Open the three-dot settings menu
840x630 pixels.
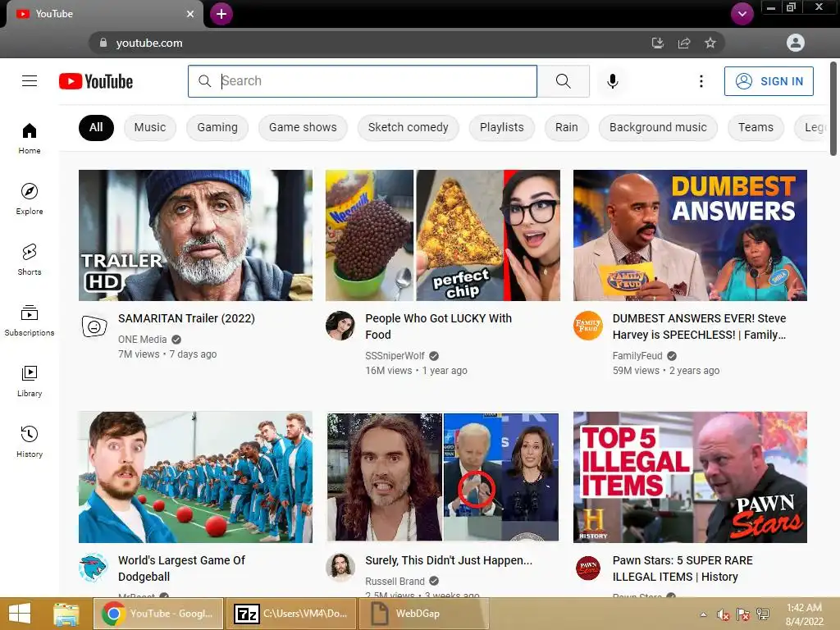coord(701,81)
